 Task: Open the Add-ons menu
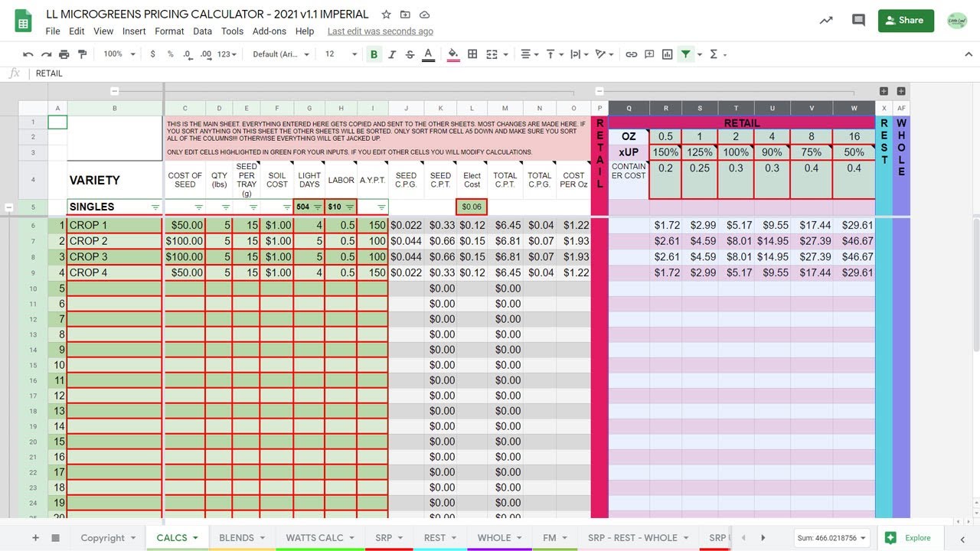coord(269,31)
